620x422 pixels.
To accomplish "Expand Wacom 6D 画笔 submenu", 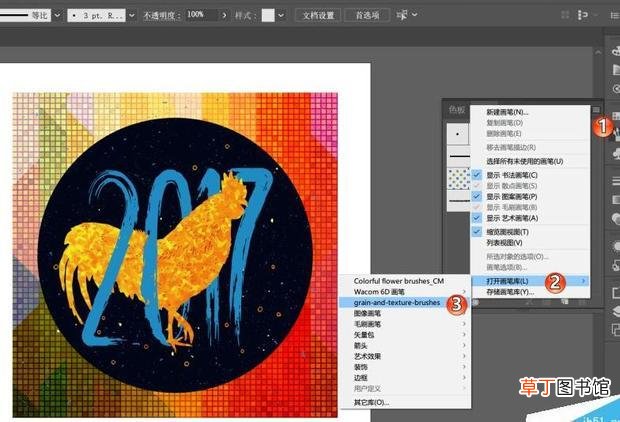I will [405, 291].
